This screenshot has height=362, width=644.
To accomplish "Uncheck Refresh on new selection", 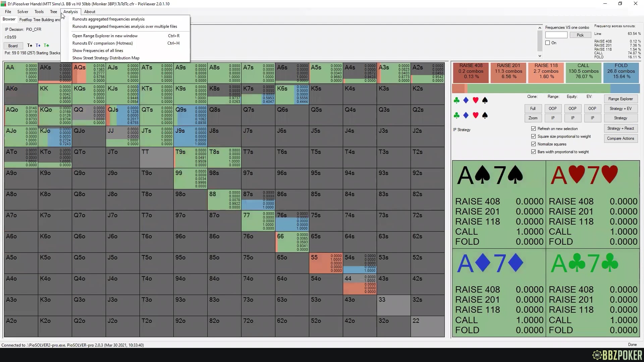I will 533,129.
